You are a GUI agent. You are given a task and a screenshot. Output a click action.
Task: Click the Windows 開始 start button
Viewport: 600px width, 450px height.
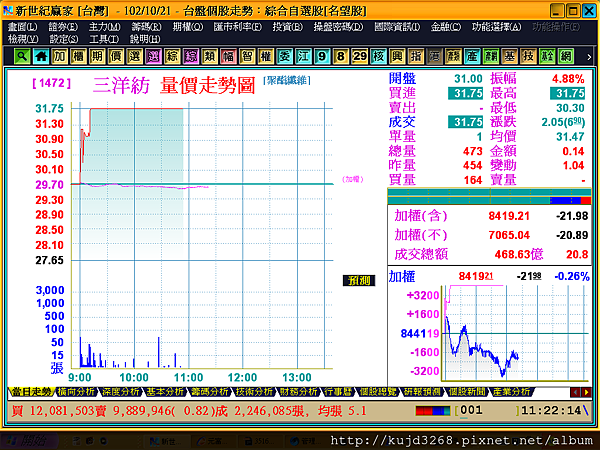[29, 441]
